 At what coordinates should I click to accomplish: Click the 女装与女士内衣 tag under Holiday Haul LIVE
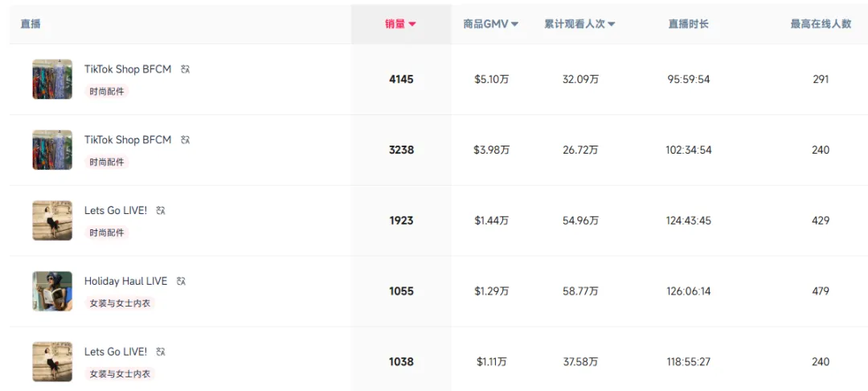click(x=120, y=303)
